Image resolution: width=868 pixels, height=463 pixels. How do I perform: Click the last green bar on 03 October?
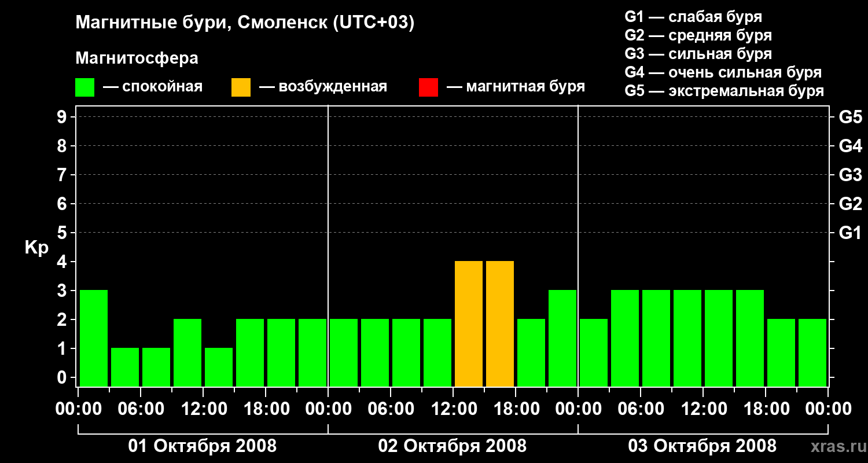click(812, 352)
